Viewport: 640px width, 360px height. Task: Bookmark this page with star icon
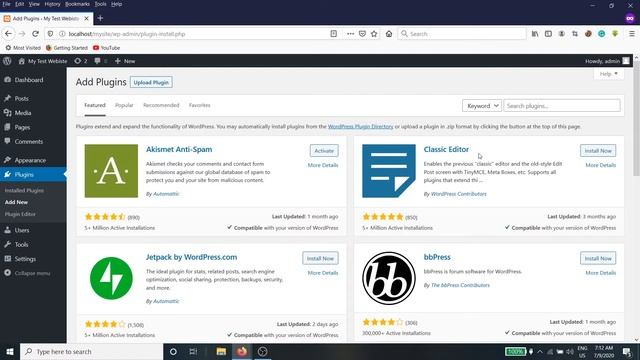[374, 34]
